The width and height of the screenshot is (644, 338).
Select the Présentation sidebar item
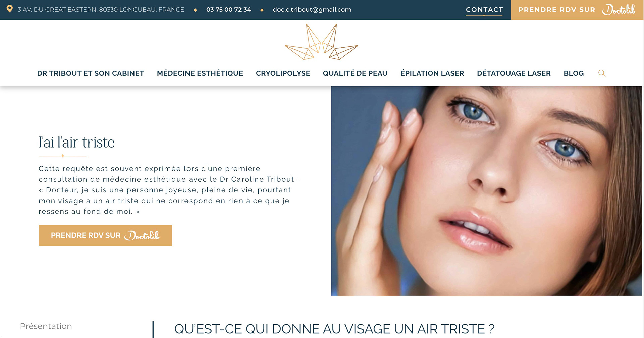click(46, 326)
